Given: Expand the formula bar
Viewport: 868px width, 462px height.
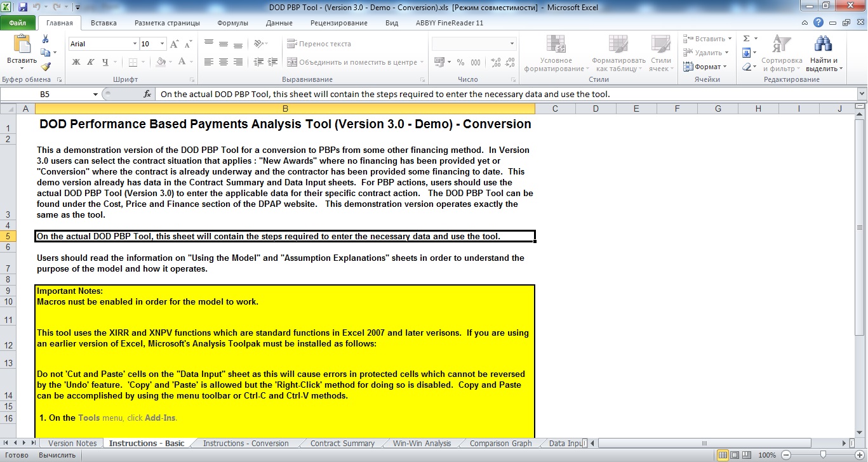Looking at the screenshot, I should click(862, 94).
